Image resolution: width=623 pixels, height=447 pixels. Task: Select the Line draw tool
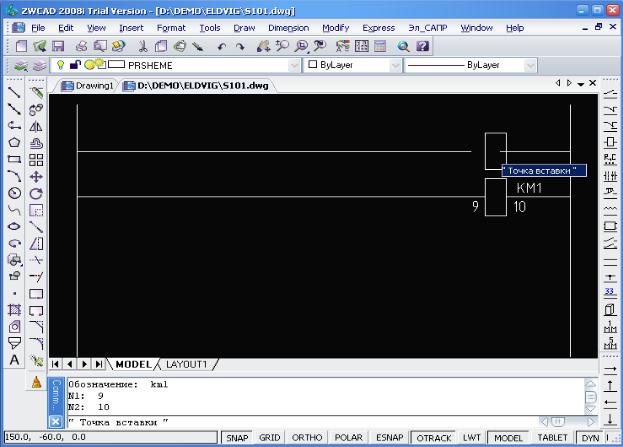pos(14,92)
